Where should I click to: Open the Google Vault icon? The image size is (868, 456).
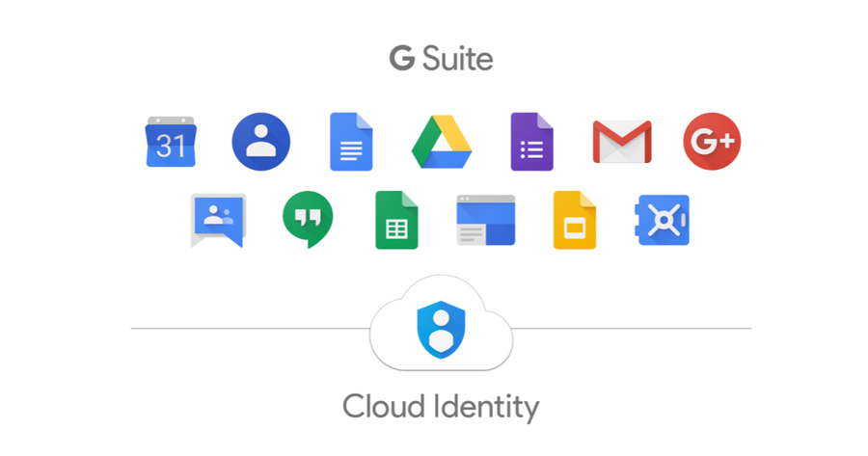[x=662, y=220]
